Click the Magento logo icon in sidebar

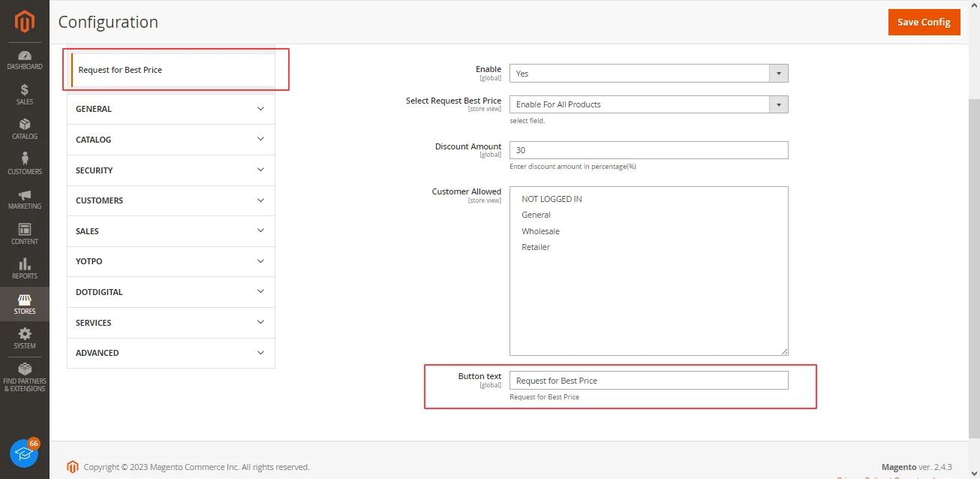pyautogui.click(x=25, y=23)
